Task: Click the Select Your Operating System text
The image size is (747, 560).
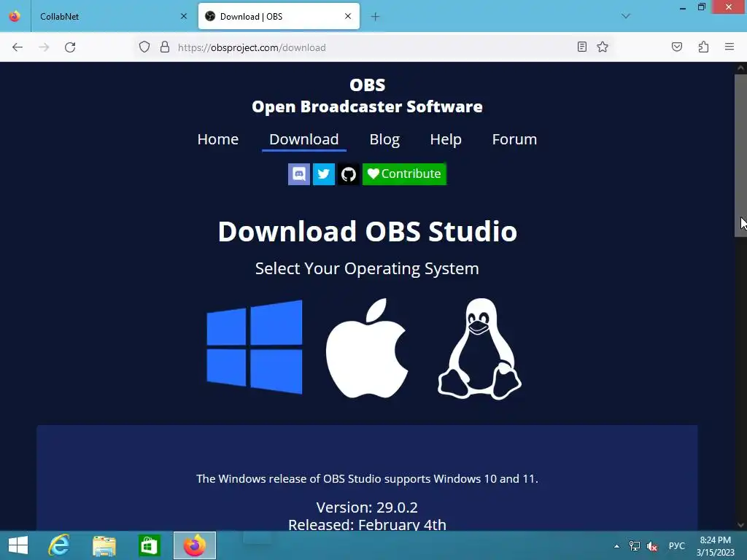Action: click(x=367, y=268)
